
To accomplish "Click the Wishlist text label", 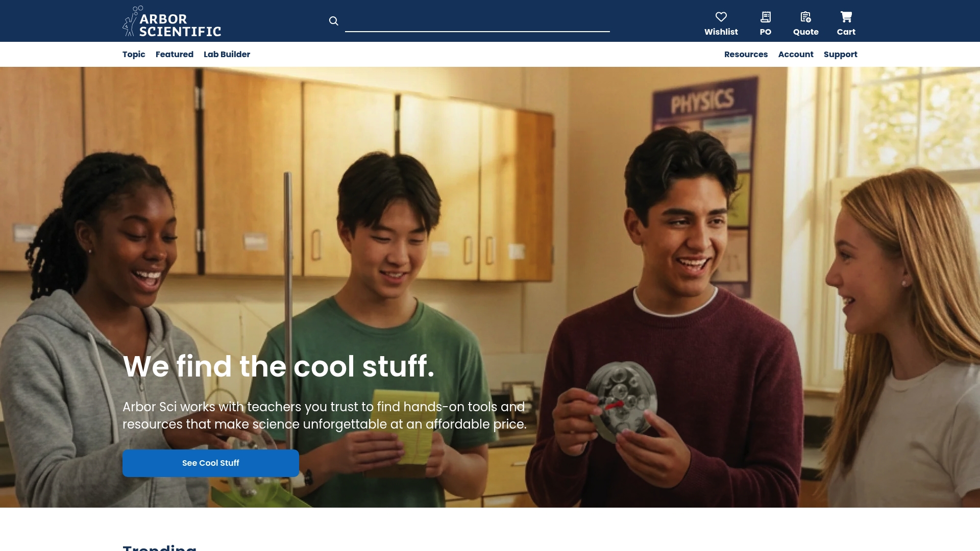I will tap(721, 32).
